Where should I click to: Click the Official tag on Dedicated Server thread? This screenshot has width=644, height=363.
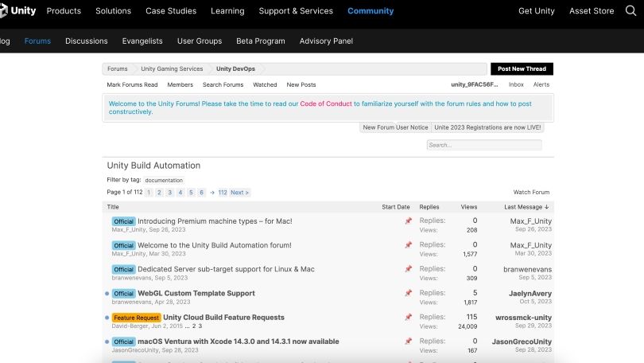[123, 269]
